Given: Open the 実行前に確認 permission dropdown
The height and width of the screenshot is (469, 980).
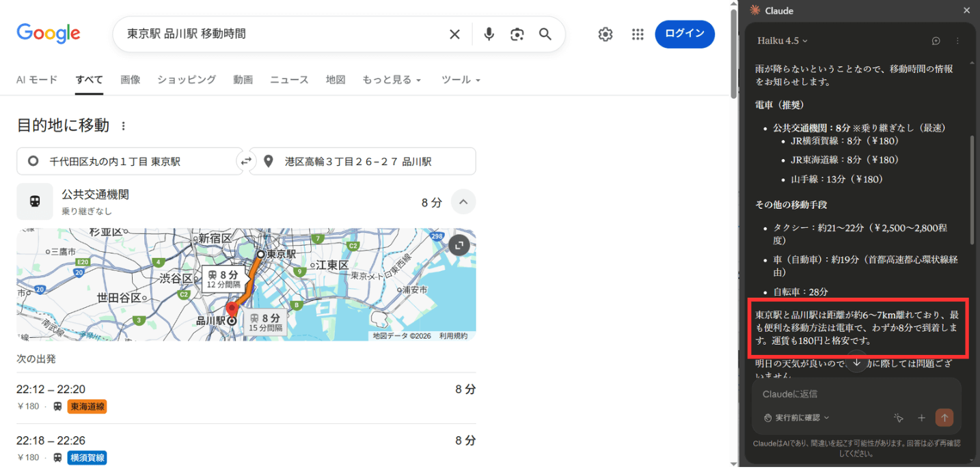Looking at the screenshot, I should tap(797, 418).
